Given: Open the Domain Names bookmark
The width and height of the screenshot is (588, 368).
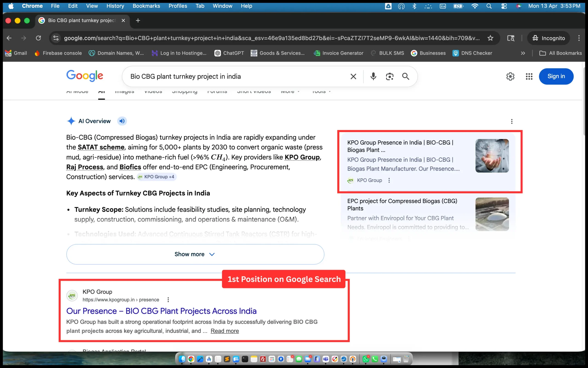Looking at the screenshot, I should tap(116, 53).
